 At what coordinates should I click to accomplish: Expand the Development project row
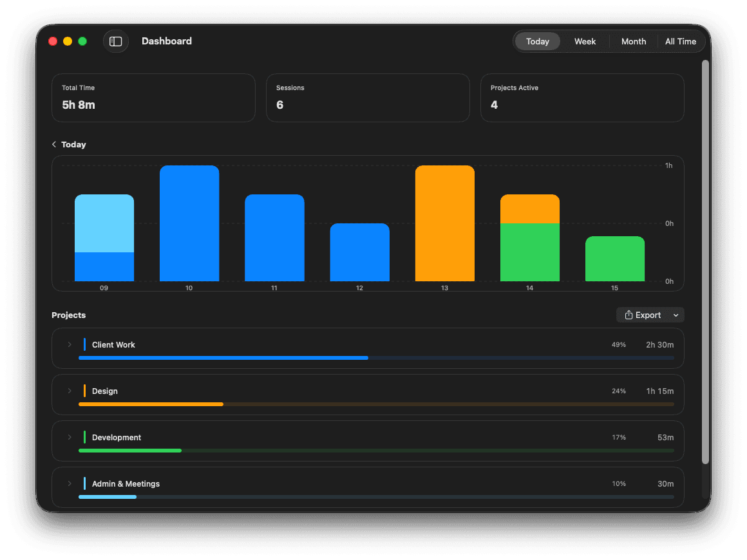coord(70,438)
